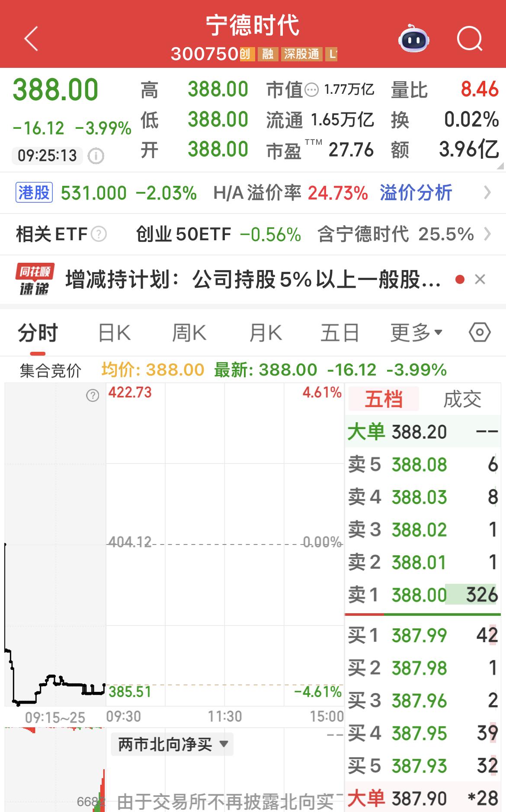Tap info icon beside 09:25:13 timestamp

pyautogui.click(x=96, y=156)
